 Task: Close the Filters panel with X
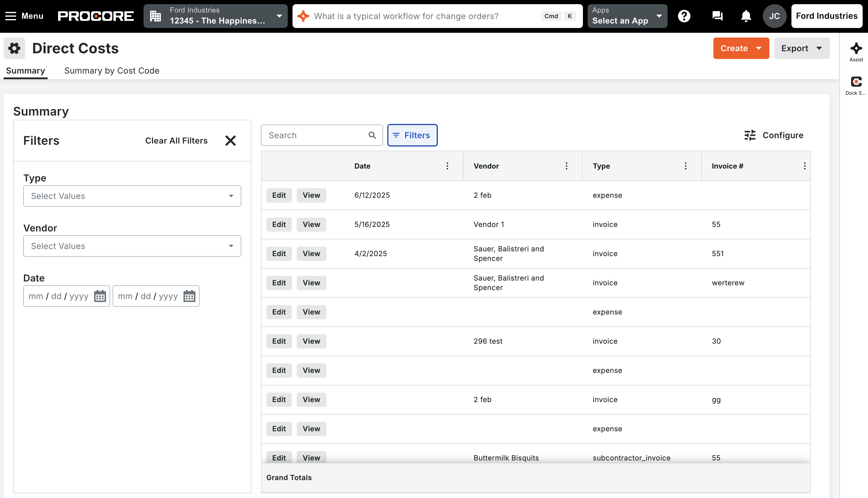pyautogui.click(x=231, y=141)
